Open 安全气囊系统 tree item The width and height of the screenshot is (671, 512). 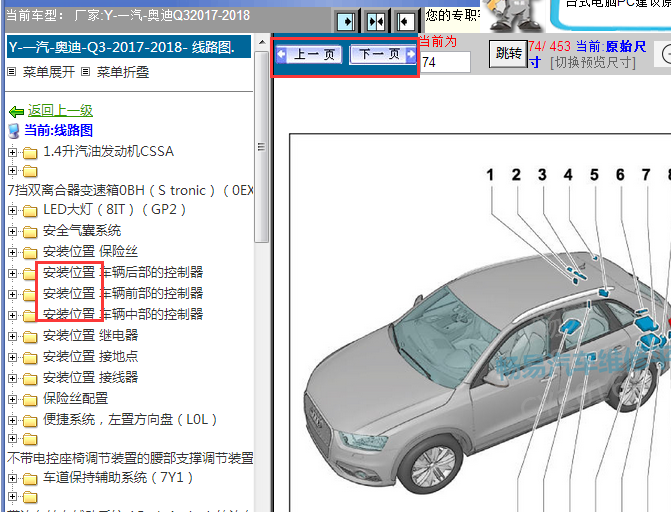coord(82,230)
